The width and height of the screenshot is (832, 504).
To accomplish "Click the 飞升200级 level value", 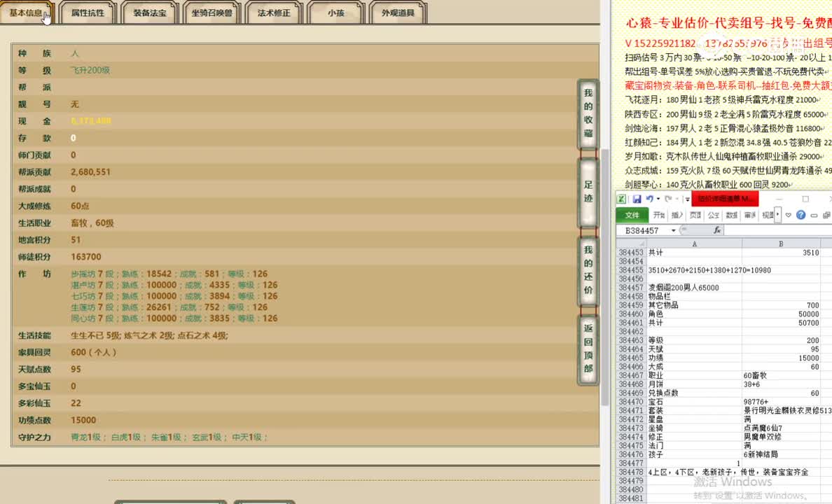I will pyautogui.click(x=90, y=70).
